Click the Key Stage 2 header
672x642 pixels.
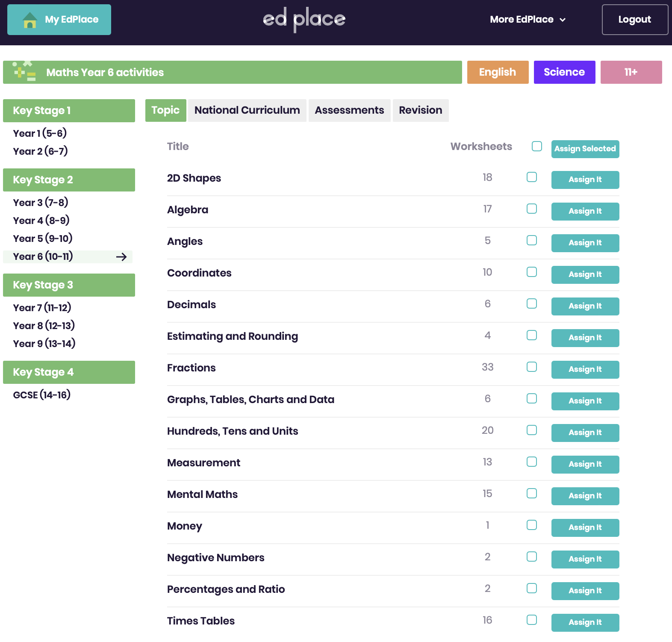(69, 180)
